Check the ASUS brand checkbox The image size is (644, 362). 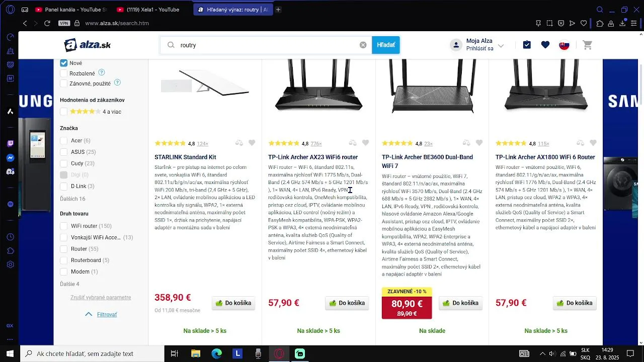coord(64,152)
